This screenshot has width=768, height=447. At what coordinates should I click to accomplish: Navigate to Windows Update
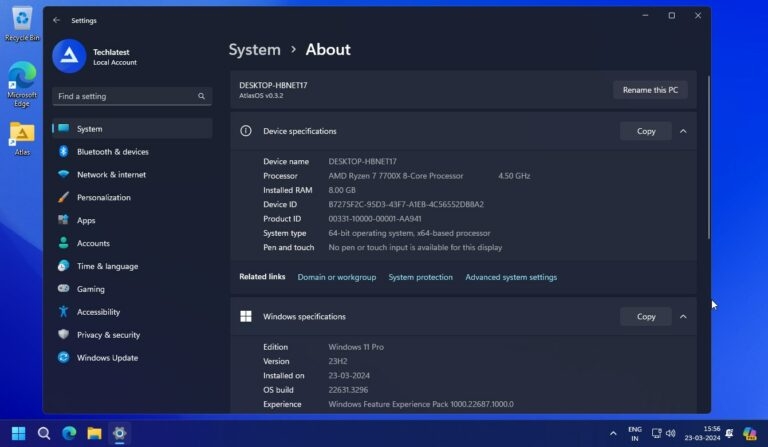point(132,357)
